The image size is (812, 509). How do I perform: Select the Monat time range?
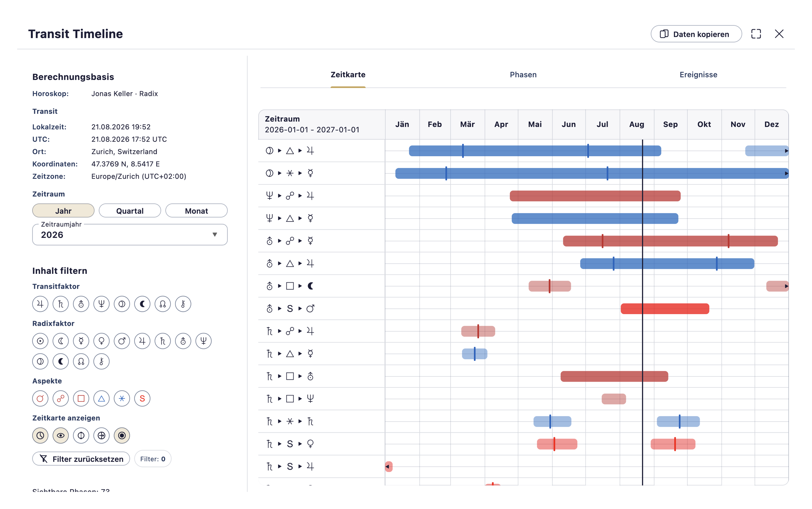tap(197, 211)
